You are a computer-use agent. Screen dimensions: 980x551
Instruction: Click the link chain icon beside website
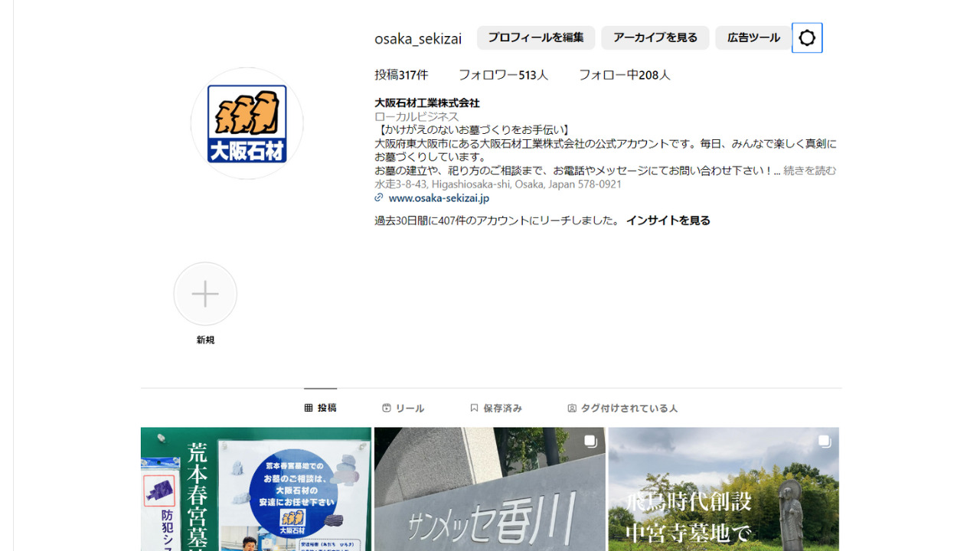(x=379, y=197)
